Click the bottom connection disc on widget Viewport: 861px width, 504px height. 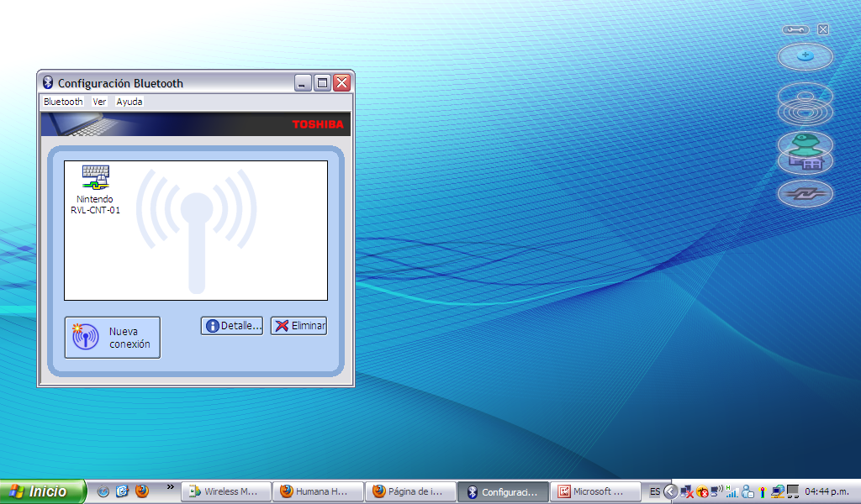click(805, 195)
